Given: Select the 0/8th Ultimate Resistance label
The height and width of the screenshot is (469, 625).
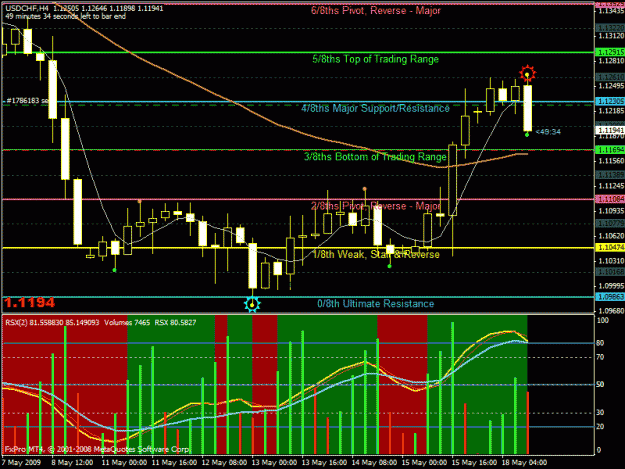Looking at the screenshot, I should coord(375,304).
